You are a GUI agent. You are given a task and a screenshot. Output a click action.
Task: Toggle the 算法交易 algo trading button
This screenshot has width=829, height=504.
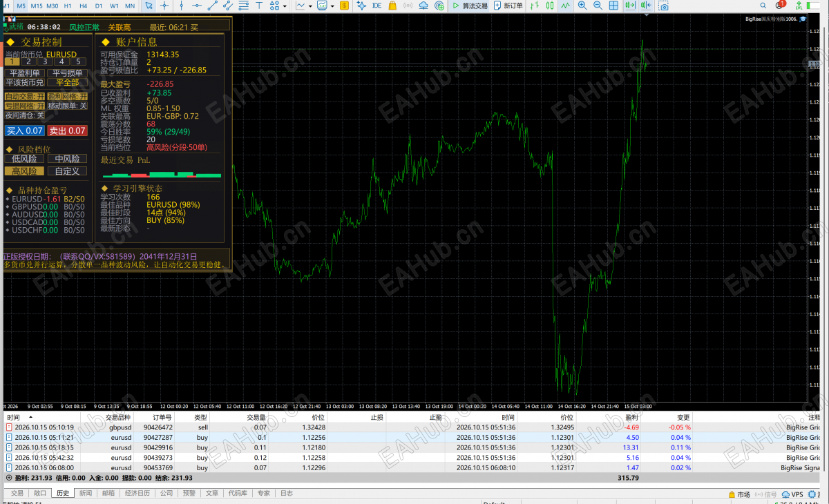pos(470,6)
